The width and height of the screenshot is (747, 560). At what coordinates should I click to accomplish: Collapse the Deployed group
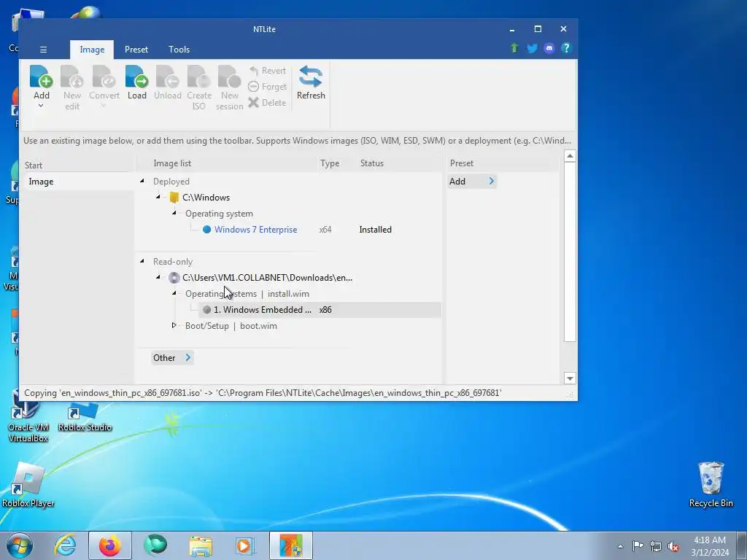[142, 181]
